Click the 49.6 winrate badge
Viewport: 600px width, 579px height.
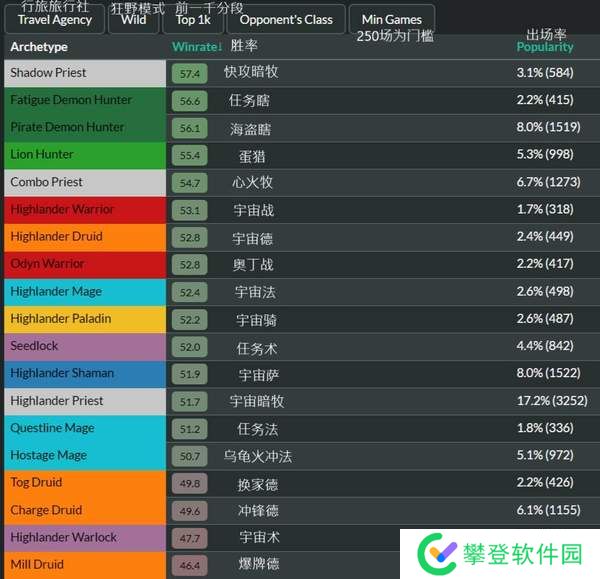(190, 511)
